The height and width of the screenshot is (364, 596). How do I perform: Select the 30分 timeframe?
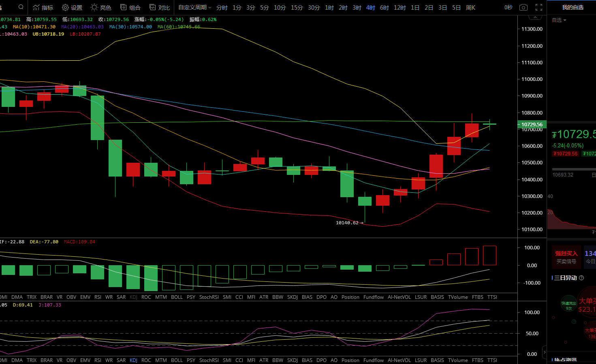click(314, 7)
